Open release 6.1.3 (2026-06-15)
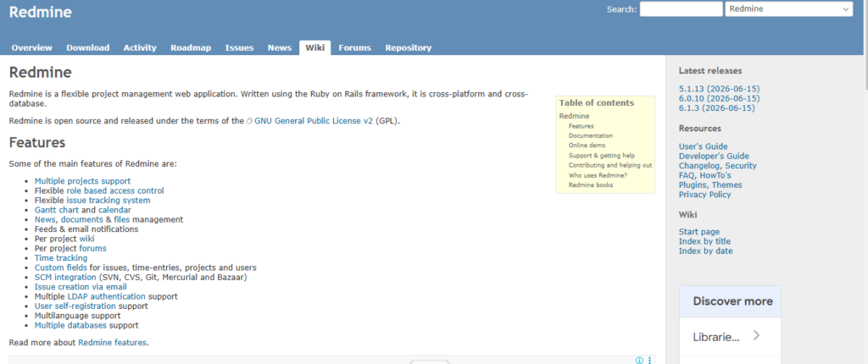 pyautogui.click(x=717, y=108)
